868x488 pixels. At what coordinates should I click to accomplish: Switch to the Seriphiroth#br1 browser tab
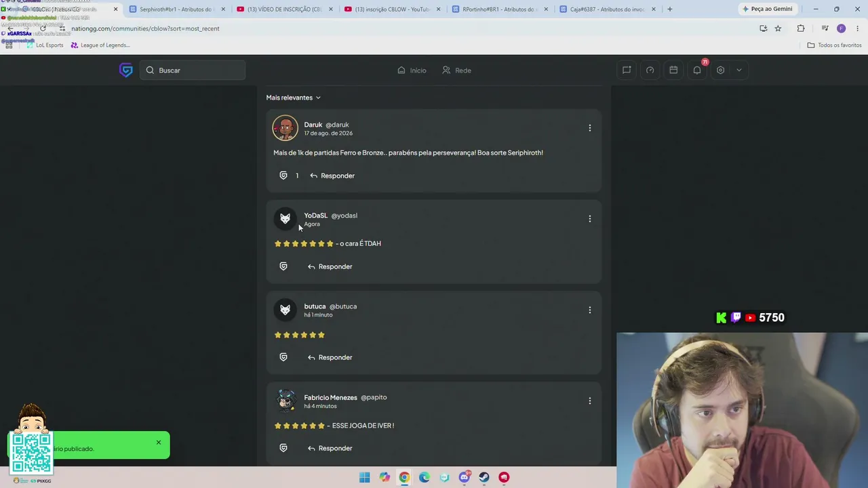pos(178,9)
